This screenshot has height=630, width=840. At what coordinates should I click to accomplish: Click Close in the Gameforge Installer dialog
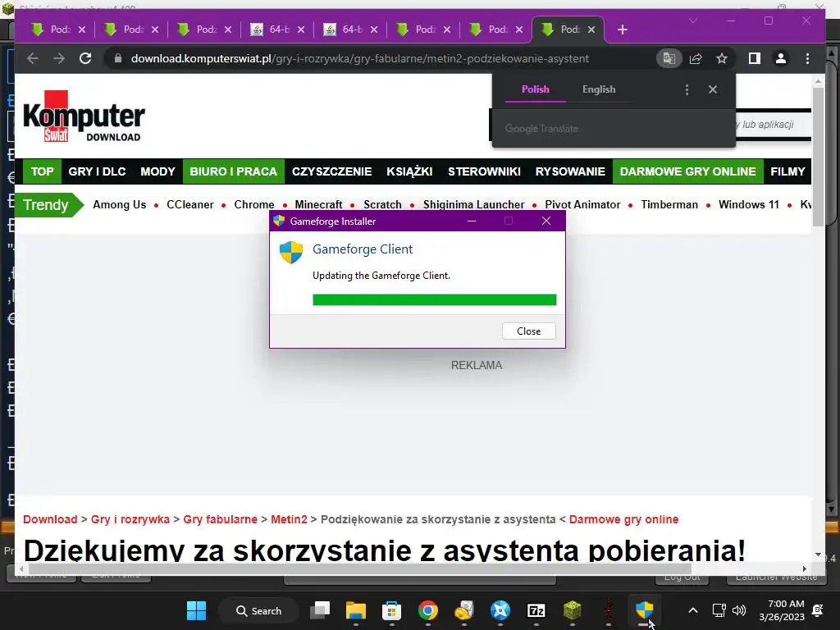pyautogui.click(x=529, y=331)
